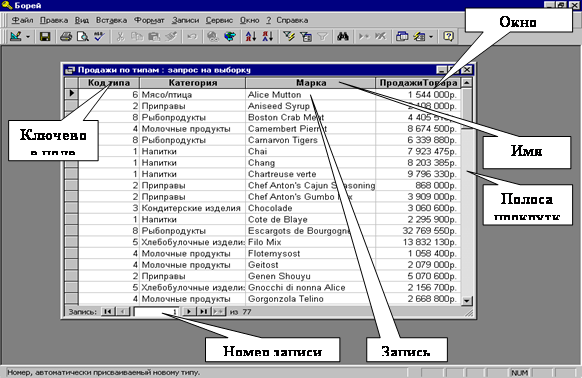Click the Find binoculars icon
This screenshot has width=582, height=378.
pos(343,36)
